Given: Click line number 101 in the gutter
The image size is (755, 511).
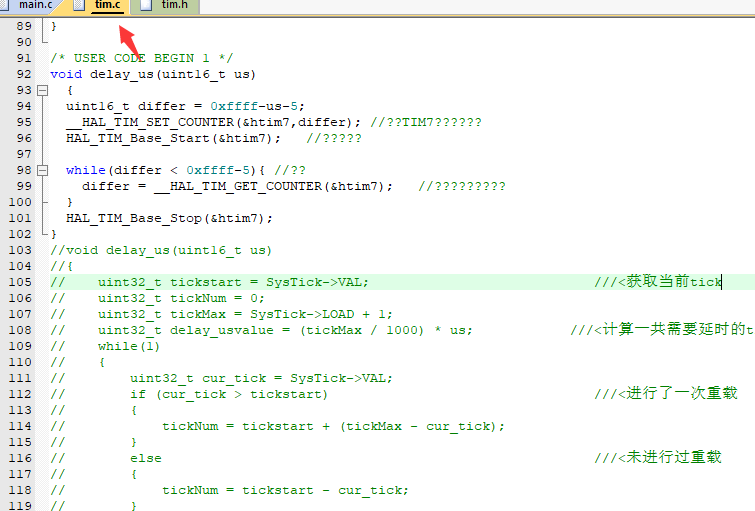Looking at the screenshot, I should 20,218.
